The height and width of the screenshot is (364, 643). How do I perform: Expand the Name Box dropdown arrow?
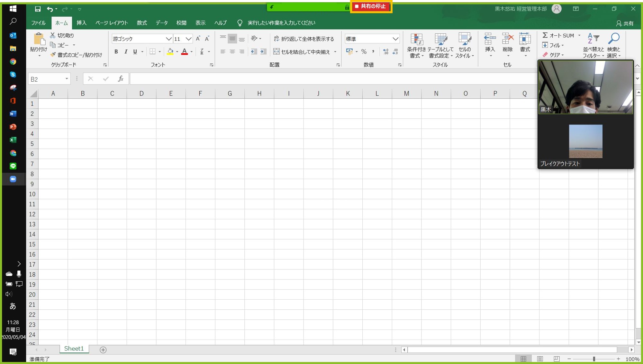pyautogui.click(x=67, y=79)
